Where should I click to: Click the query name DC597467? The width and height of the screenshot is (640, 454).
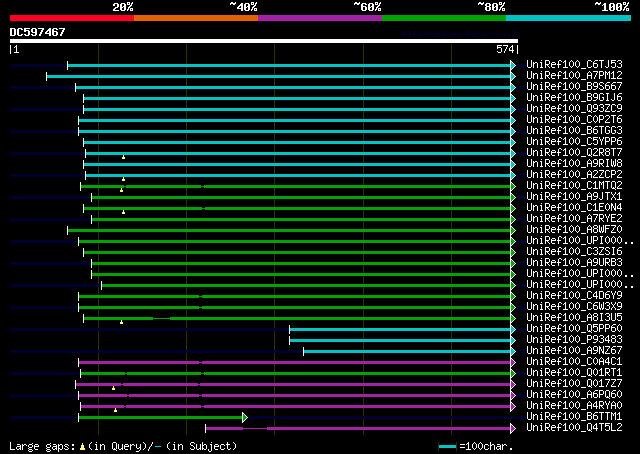tap(38, 32)
